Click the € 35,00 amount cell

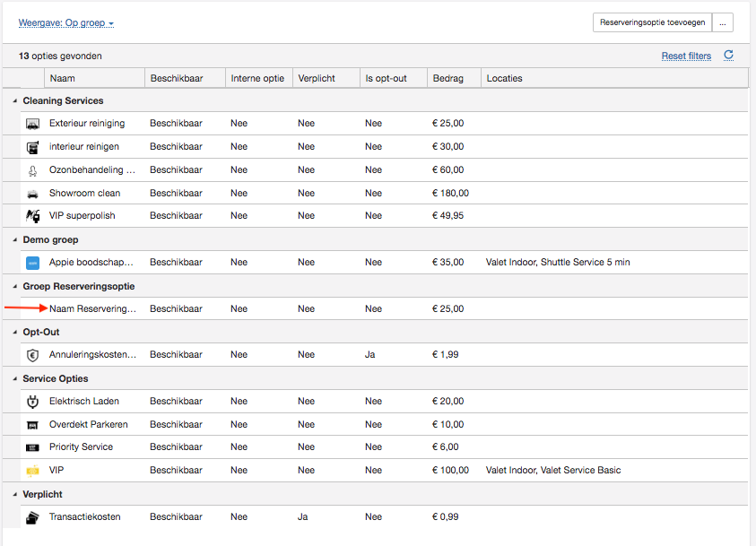pos(448,262)
